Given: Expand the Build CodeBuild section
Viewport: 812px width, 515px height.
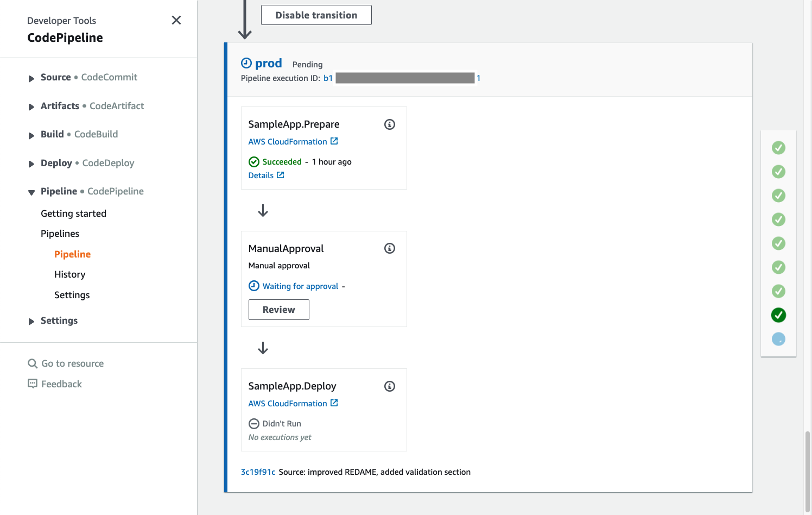Looking at the screenshot, I should 31,136.
